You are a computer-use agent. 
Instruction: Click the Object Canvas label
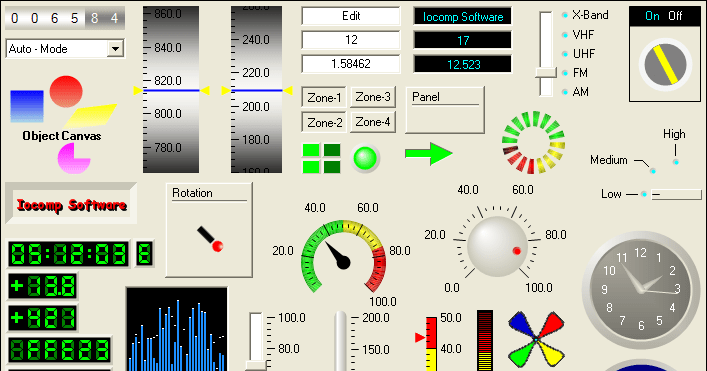pyautogui.click(x=62, y=136)
